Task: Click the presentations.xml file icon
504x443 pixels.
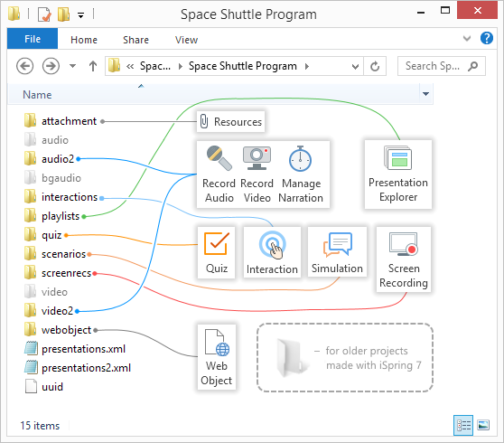Action: tap(31, 348)
